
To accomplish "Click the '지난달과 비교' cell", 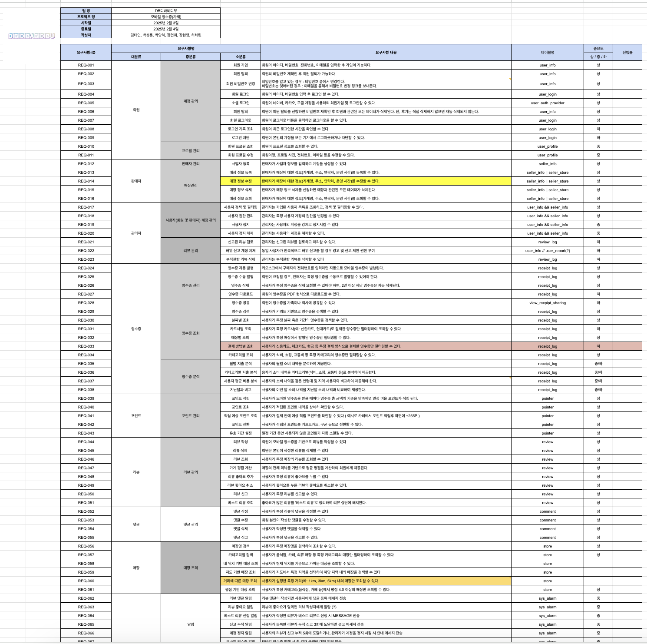I will (241, 390).
